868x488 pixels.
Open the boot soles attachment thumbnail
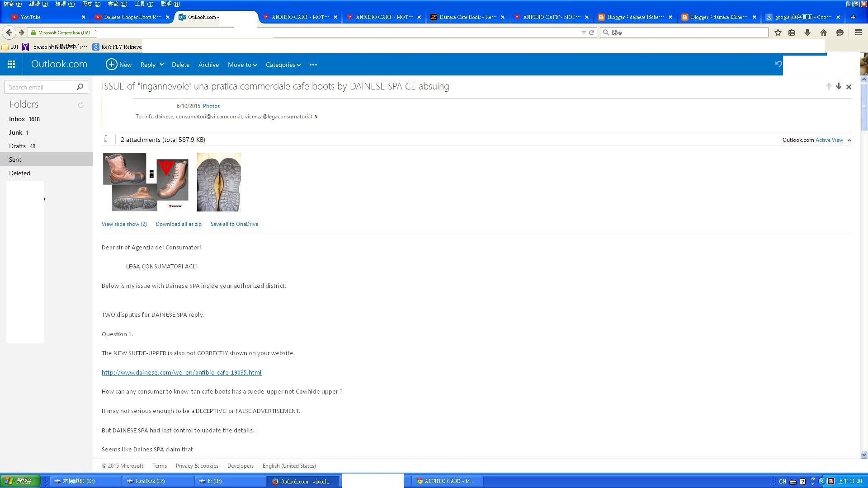219,182
